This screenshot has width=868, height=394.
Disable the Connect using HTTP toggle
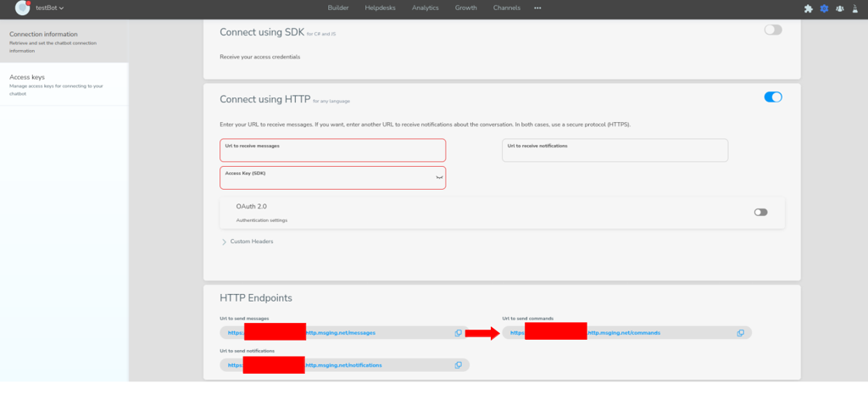772,97
